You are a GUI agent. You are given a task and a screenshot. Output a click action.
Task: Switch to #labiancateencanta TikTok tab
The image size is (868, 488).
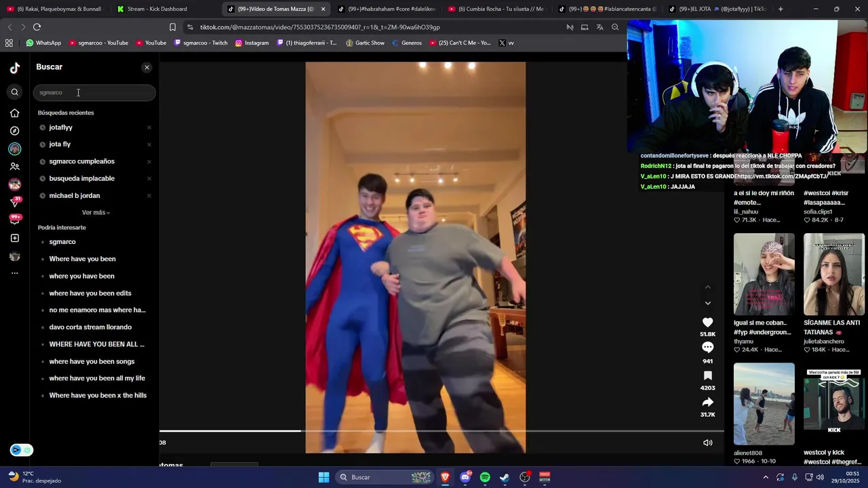tap(606, 9)
